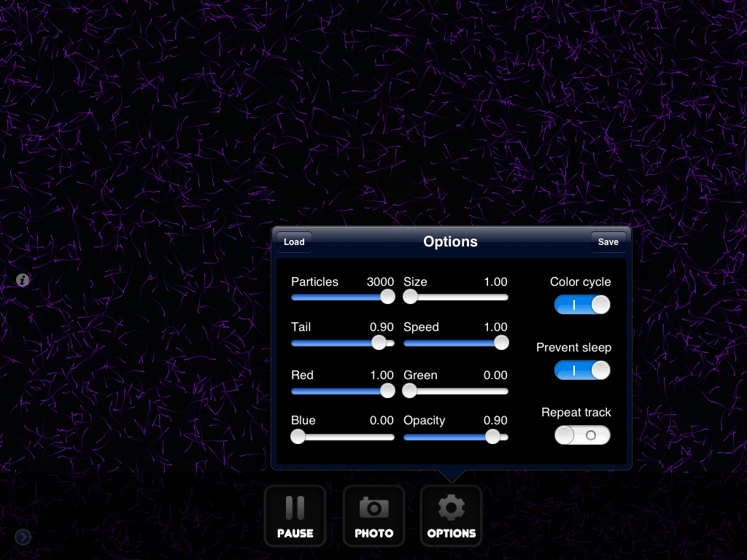Click the arrow icon in bottom-left corner
The width and height of the screenshot is (747, 560).
tap(23, 537)
